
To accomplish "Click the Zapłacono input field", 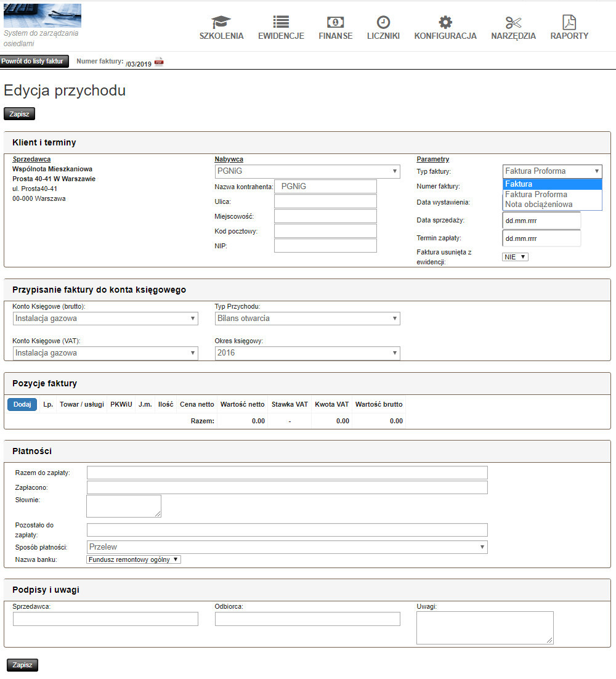I will point(287,487).
